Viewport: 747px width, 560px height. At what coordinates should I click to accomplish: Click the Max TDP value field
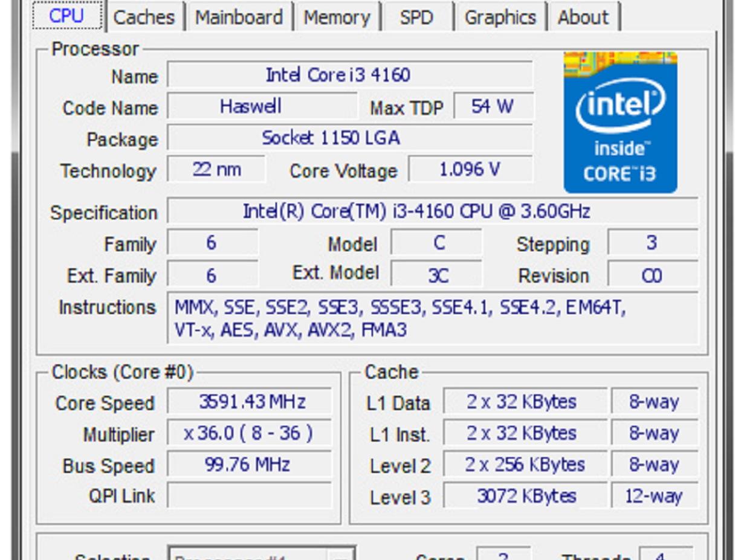tap(493, 107)
